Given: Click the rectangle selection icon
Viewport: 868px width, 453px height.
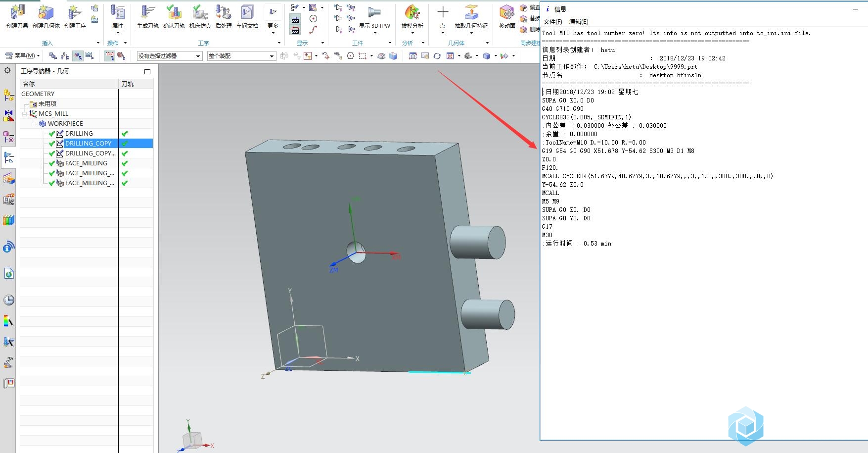Looking at the screenshot, I should tap(363, 56).
